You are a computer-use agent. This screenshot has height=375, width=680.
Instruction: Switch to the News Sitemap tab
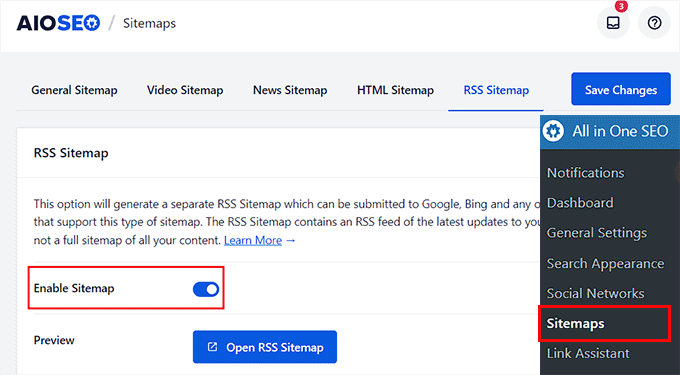click(290, 90)
